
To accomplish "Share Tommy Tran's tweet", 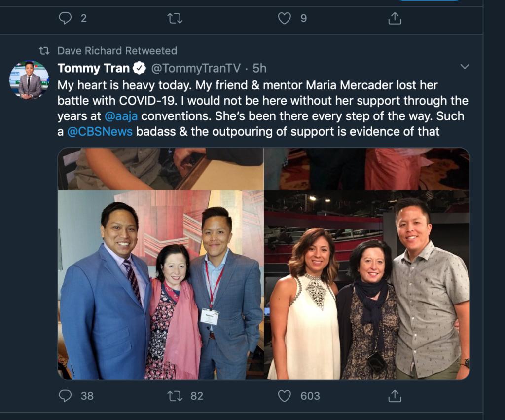I will (394, 396).
